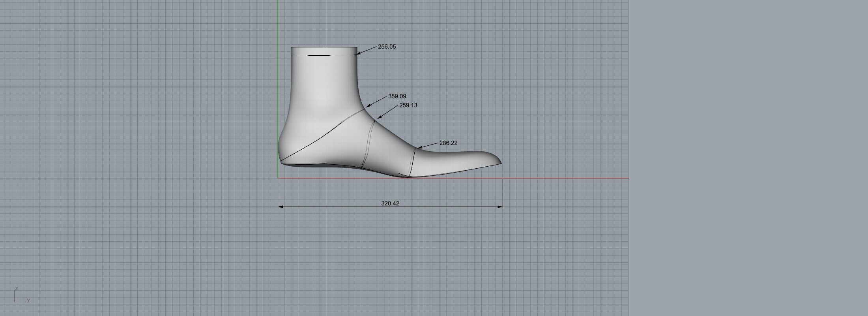This screenshot has width=868, height=316.
Task: Select the 359.09 leader annotation text
Action: click(x=397, y=96)
